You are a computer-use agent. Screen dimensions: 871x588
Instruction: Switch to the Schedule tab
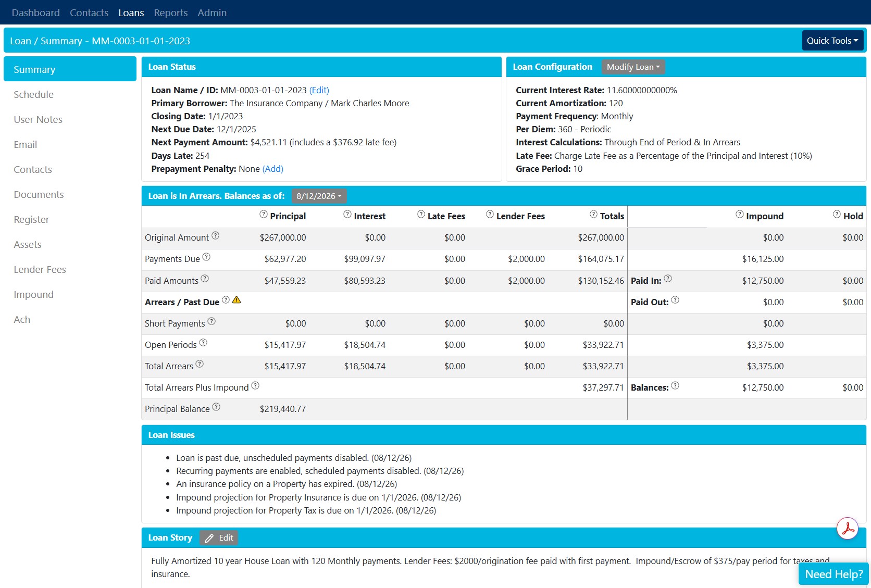pos(70,94)
